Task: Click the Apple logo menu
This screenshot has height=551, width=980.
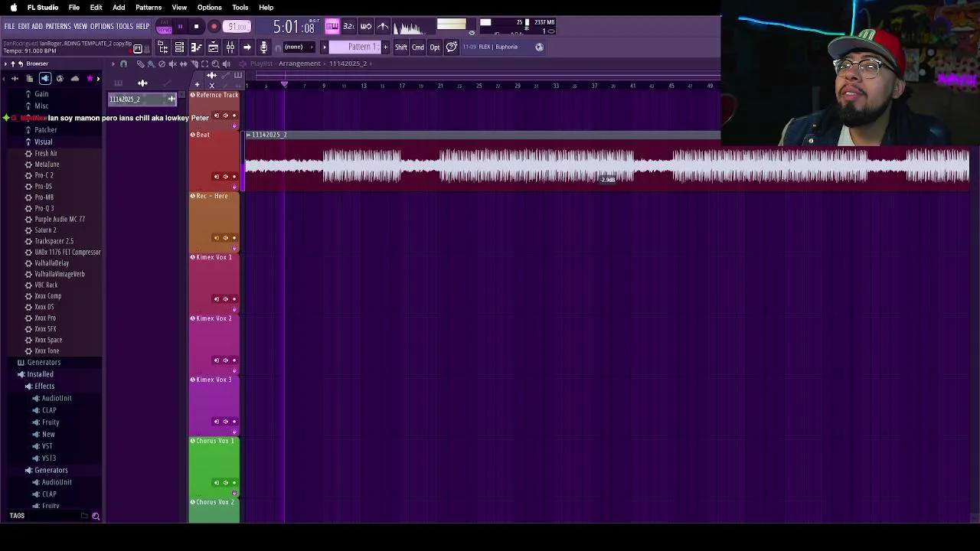Action: coord(13,8)
